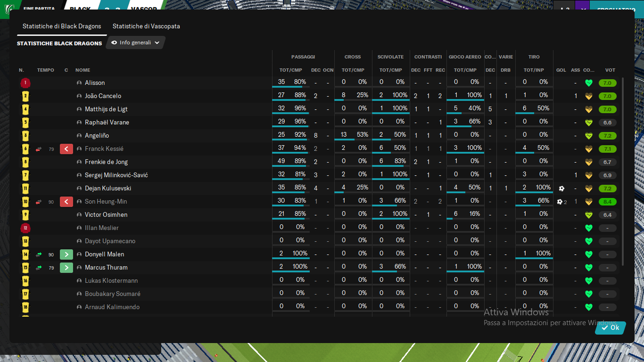The image size is (644, 362).
Task: Click the TOT/INP column header under Tiro
Action: (534, 70)
